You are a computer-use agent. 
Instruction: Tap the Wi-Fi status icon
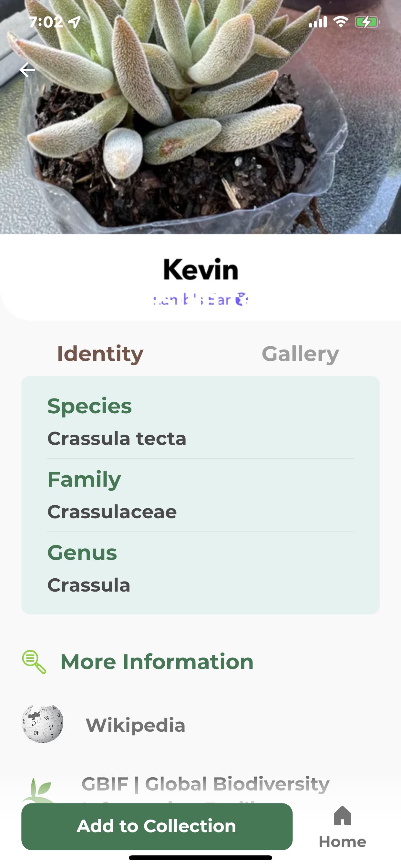tap(341, 22)
